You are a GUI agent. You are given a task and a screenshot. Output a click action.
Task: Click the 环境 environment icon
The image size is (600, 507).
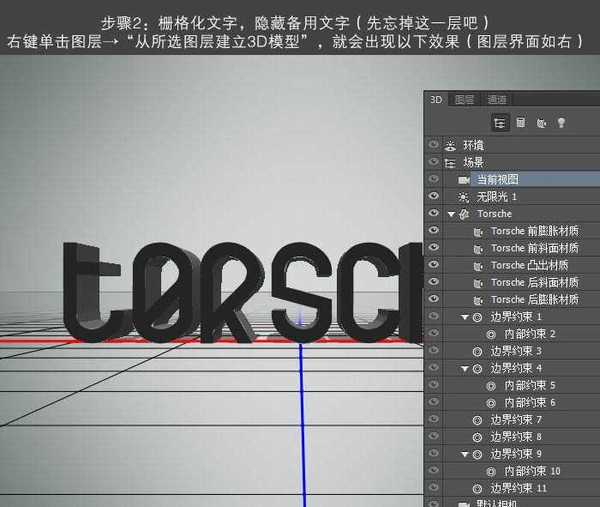coord(451,144)
